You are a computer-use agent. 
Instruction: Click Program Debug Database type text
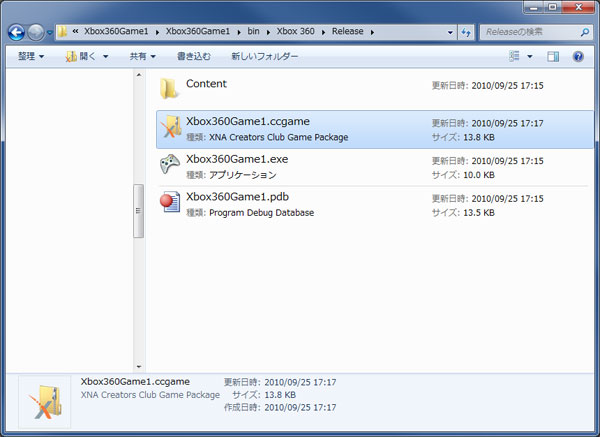pyautogui.click(x=261, y=213)
